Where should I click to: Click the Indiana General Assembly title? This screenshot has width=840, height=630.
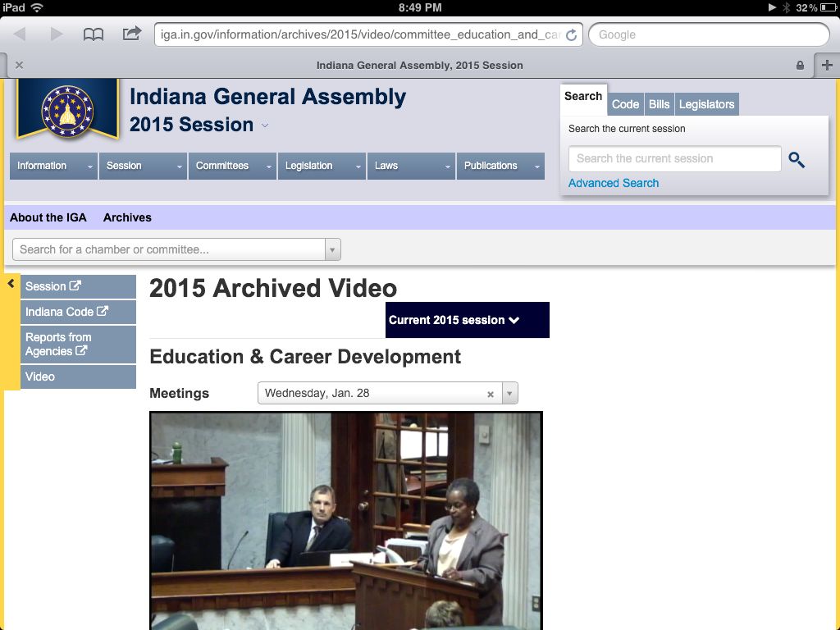point(267,97)
